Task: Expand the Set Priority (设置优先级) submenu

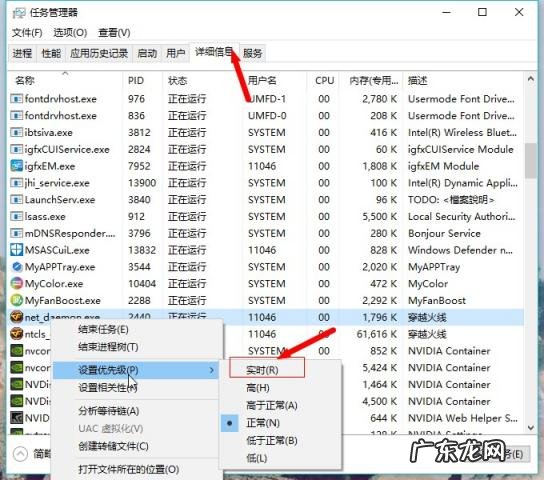Action: point(136,370)
